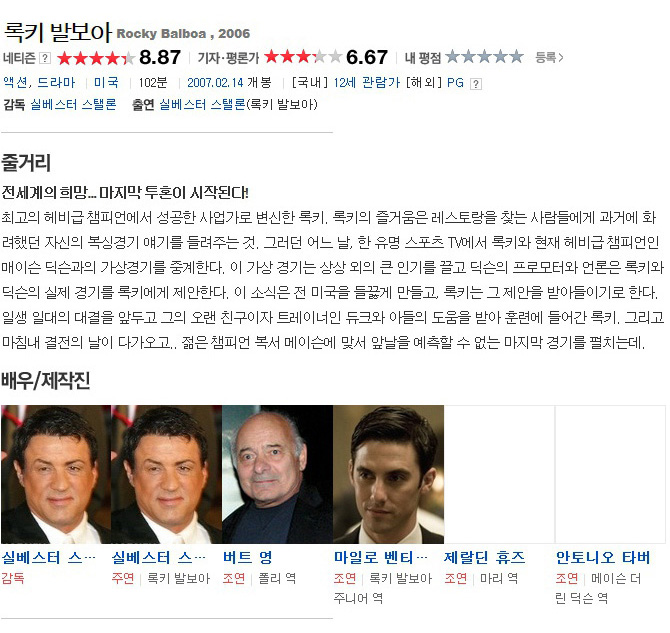The width and height of the screenshot is (670, 633).
Task: Set my rating with the gray stars
Action: click(x=484, y=56)
